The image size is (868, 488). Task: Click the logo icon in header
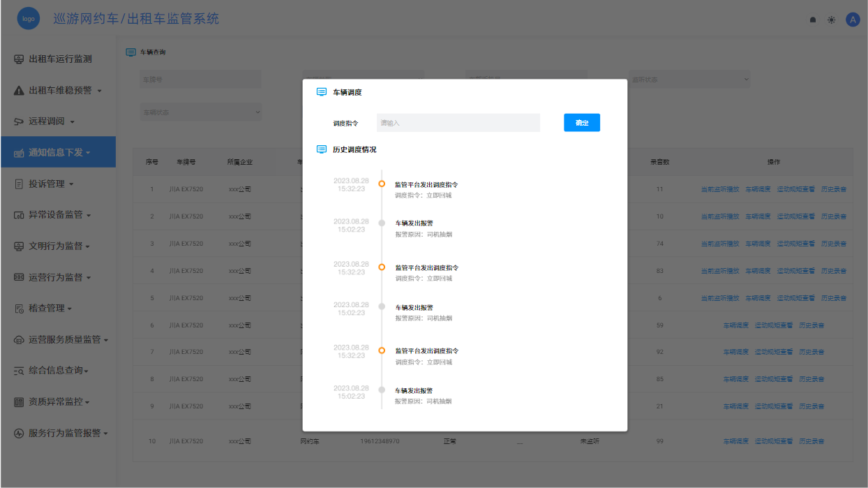29,19
